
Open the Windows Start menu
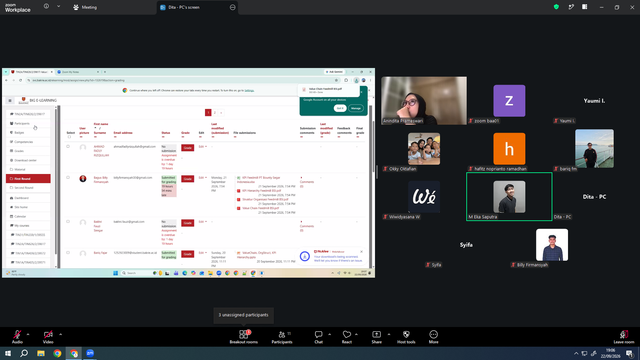(x=8, y=353)
